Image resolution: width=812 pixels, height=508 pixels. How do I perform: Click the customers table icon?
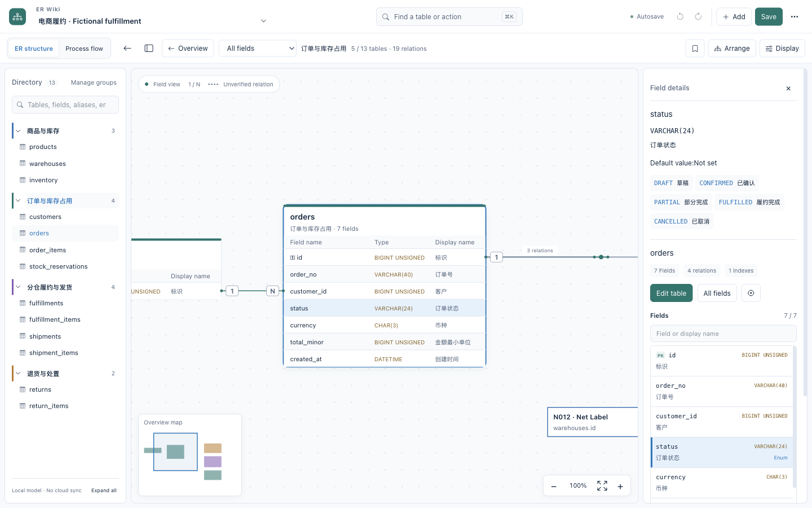coord(23,217)
